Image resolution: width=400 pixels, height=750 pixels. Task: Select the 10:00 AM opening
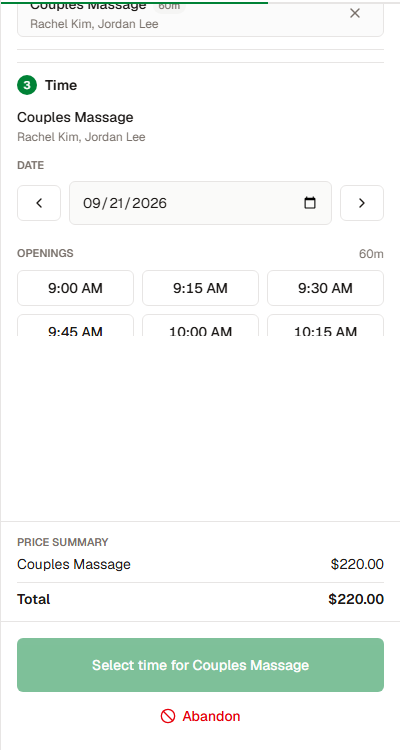click(x=200, y=326)
